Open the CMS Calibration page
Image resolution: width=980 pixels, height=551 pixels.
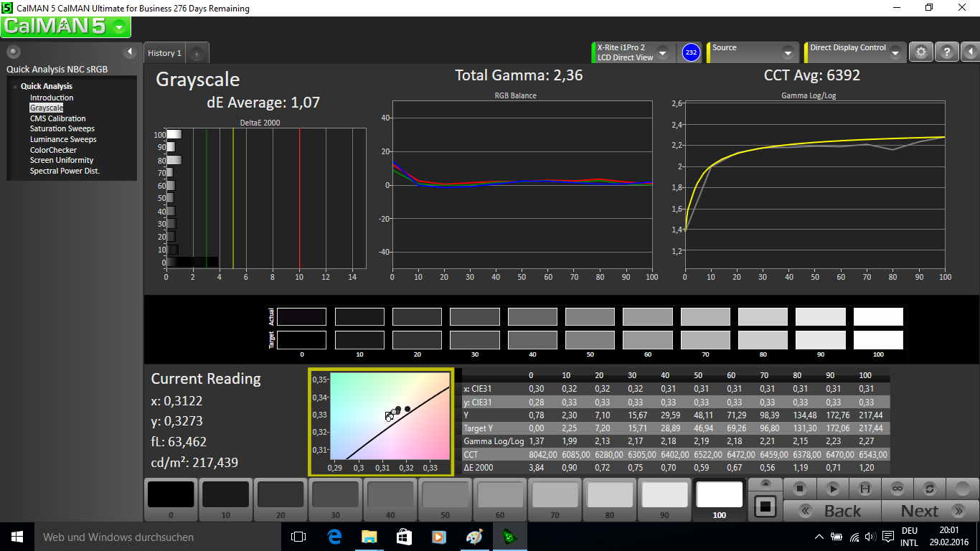57,118
